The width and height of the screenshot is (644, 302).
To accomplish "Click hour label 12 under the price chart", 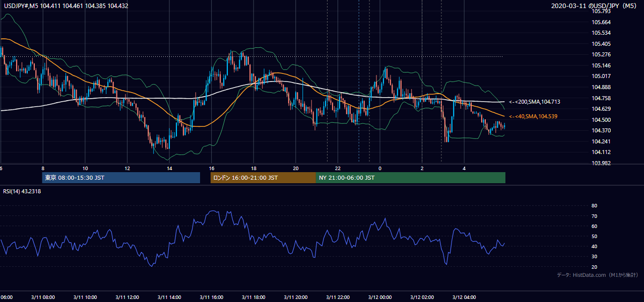I will (x=127, y=168).
